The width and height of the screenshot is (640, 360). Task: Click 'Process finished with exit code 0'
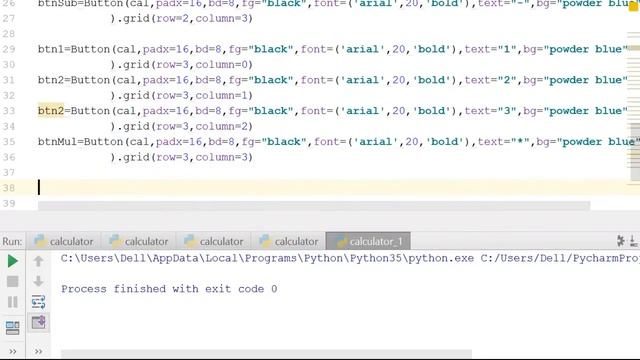click(169, 289)
